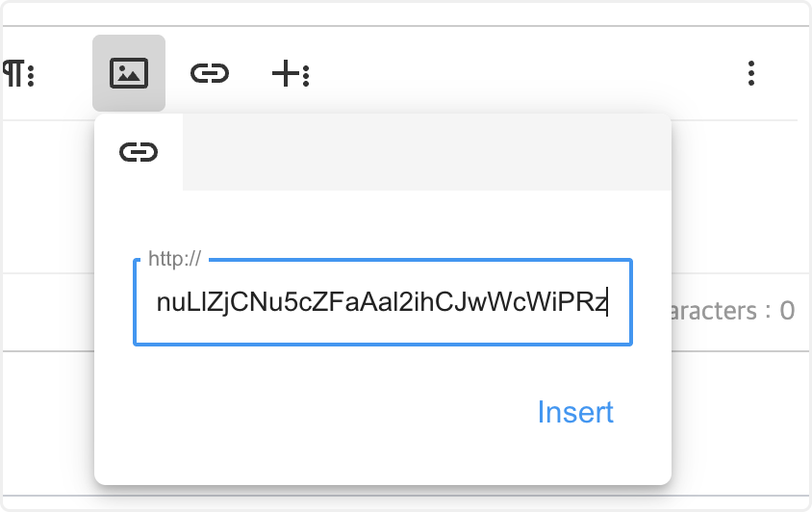Toggle the image insert popup button
This screenshot has width=812, height=512.
pyautogui.click(x=129, y=73)
